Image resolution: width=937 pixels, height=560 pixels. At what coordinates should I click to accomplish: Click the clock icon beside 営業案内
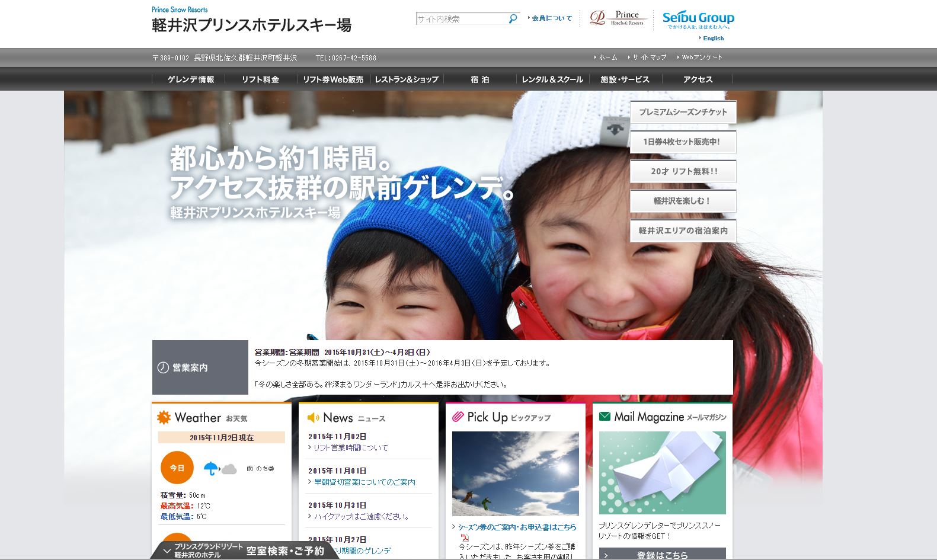163,367
